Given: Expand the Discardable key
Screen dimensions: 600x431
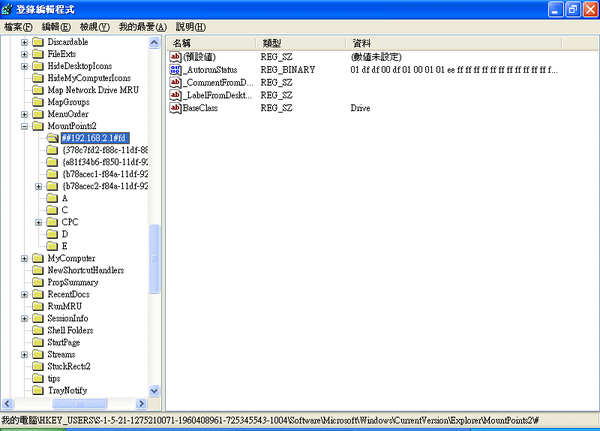Looking at the screenshot, I should point(24,42).
